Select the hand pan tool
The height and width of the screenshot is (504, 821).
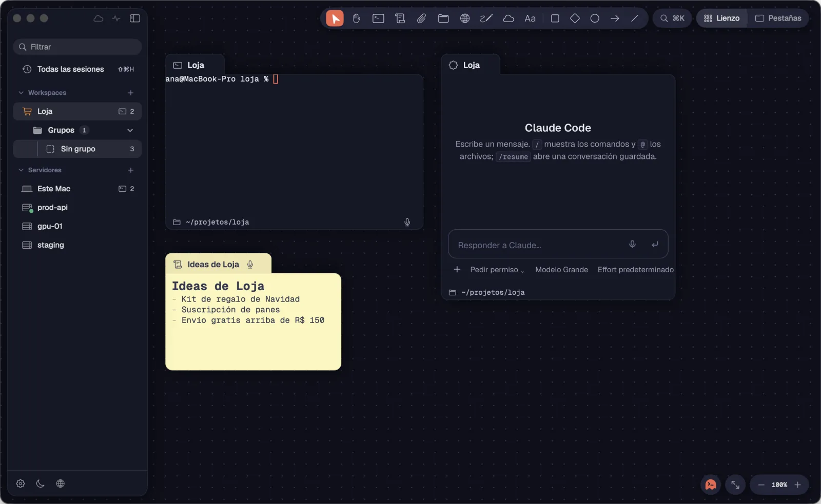tap(357, 18)
